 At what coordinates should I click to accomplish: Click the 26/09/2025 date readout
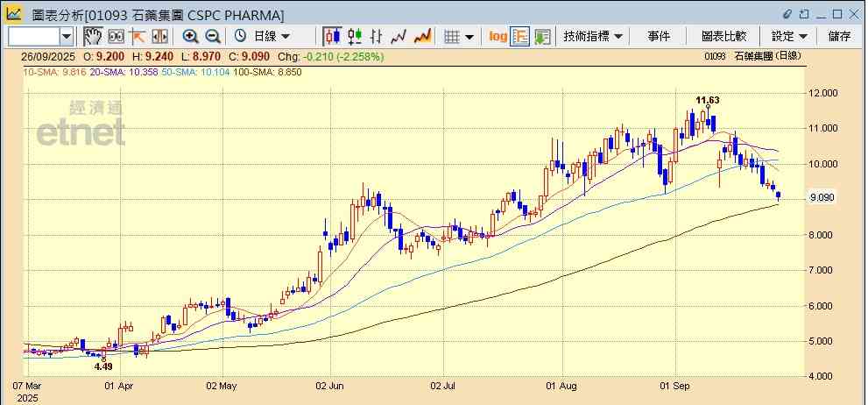point(49,56)
